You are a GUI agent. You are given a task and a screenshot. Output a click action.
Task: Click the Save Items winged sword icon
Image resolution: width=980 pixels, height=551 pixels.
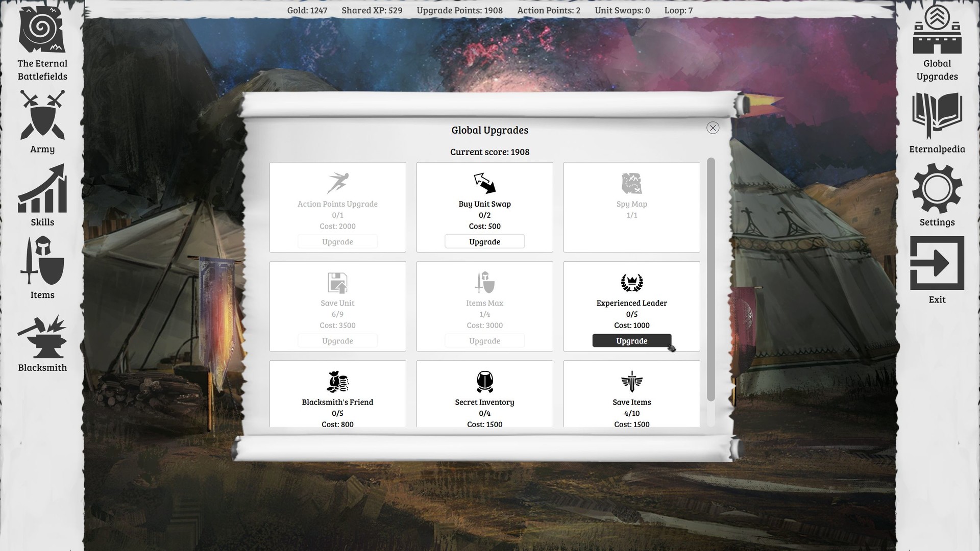point(631,382)
